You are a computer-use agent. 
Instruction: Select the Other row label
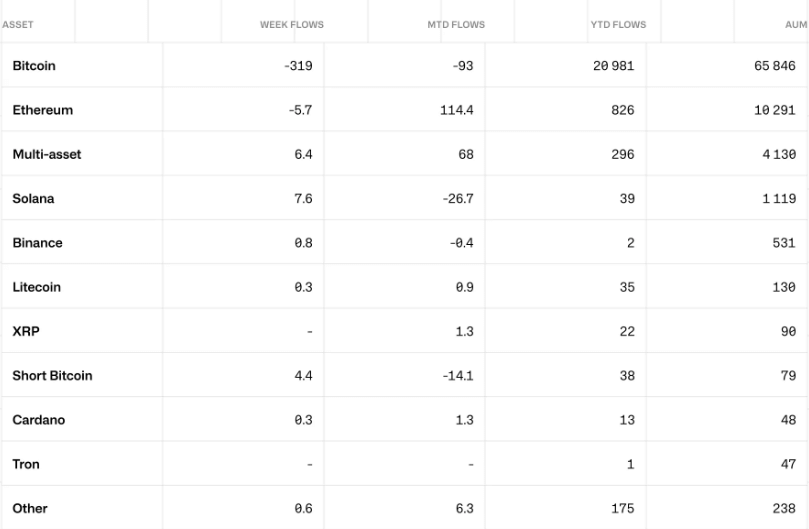30,508
